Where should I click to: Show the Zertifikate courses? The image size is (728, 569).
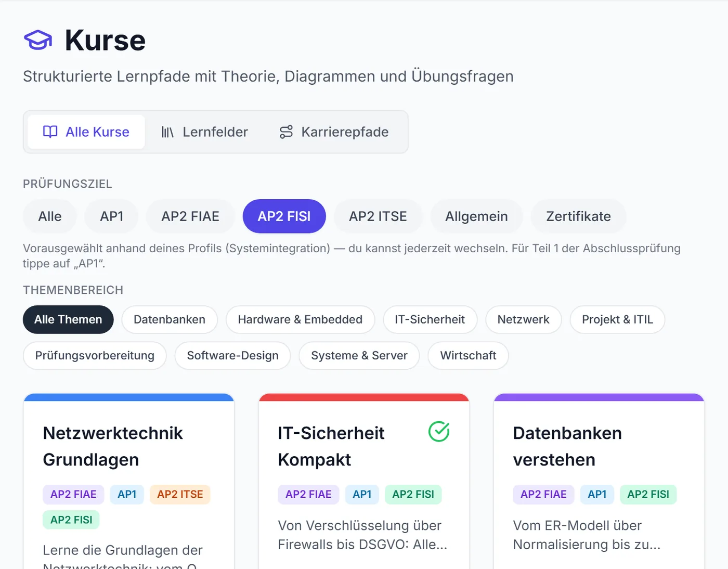578,216
